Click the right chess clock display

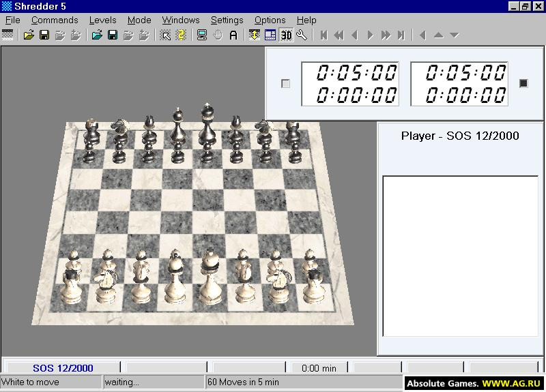point(459,84)
